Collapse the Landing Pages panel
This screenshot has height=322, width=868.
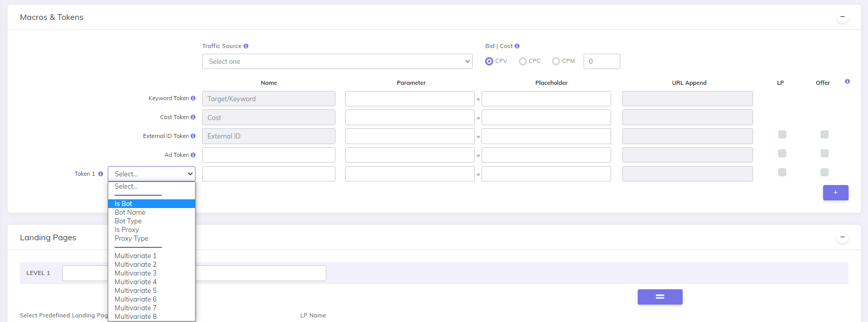point(842,237)
